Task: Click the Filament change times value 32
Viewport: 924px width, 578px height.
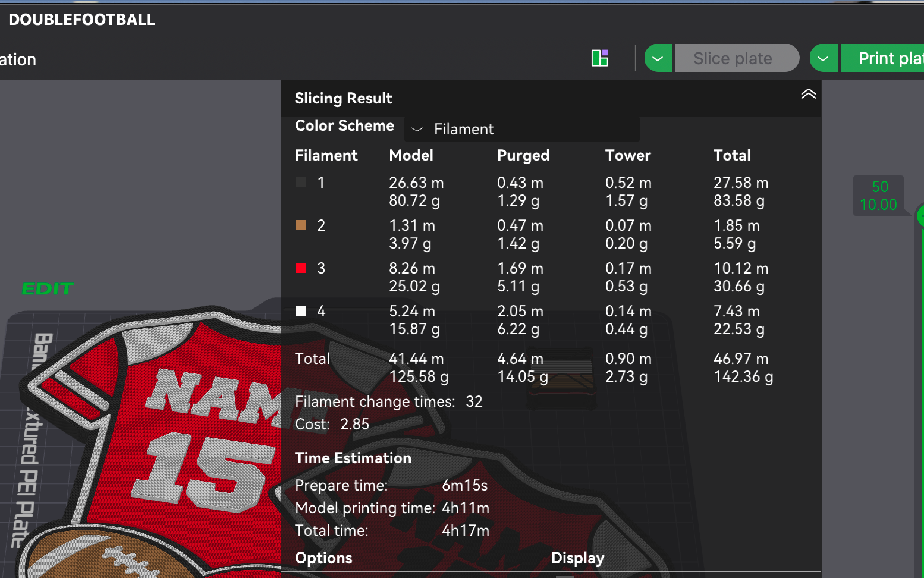Action: coord(474,401)
